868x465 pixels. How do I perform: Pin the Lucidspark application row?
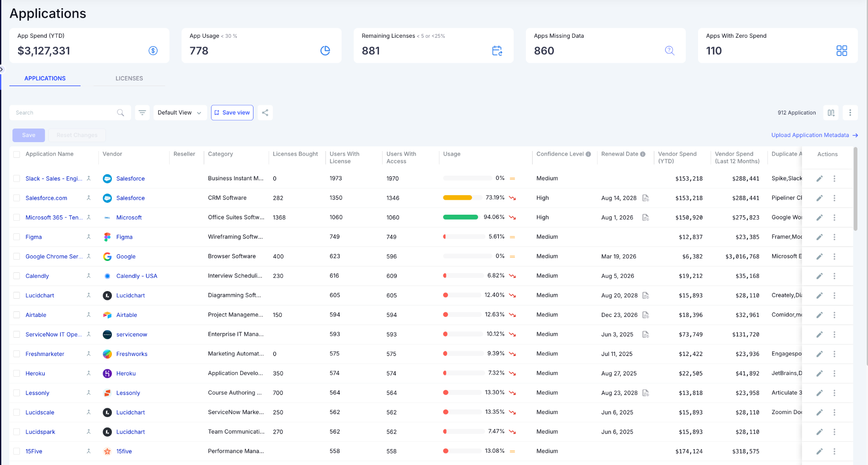[89, 432]
